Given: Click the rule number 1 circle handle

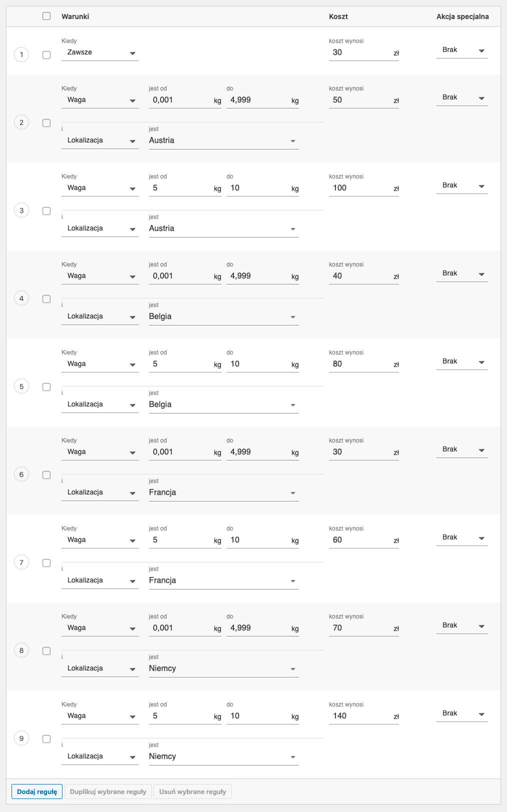Looking at the screenshot, I should pos(21,54).
